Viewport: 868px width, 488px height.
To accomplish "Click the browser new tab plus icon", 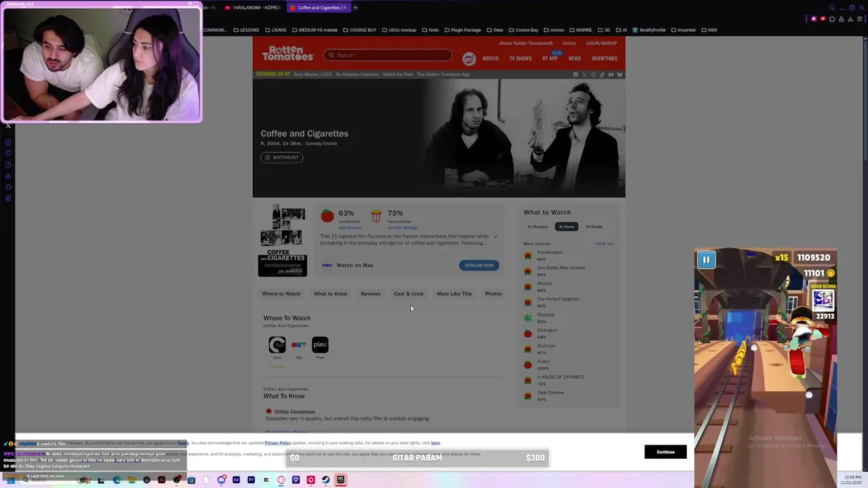I will click(355, 7).
